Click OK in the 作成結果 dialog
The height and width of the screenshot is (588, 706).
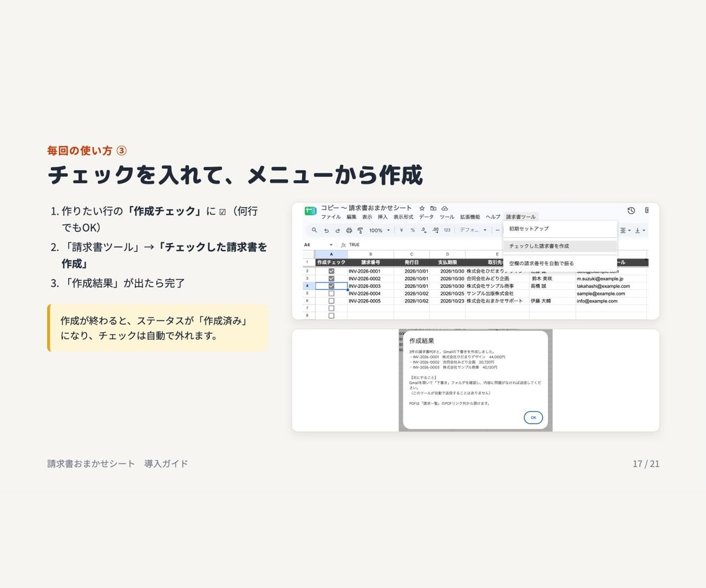pos(533,417)
